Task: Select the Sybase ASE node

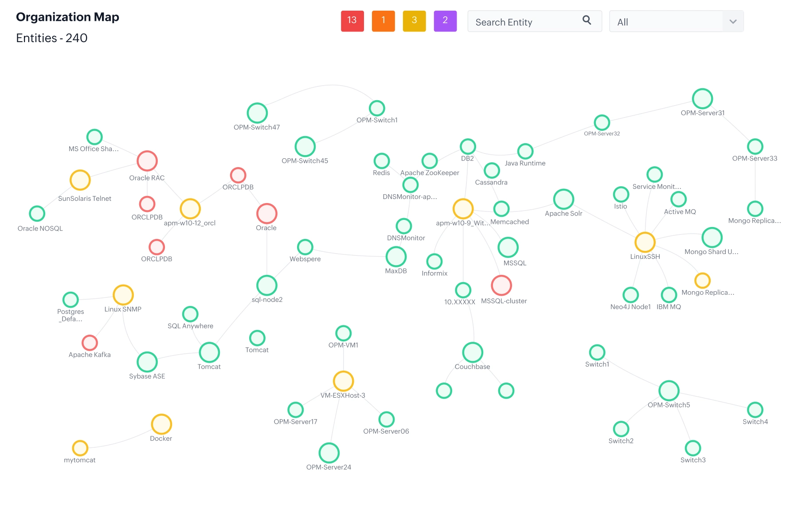Action: pyautogui.click(x=147, y=362)
